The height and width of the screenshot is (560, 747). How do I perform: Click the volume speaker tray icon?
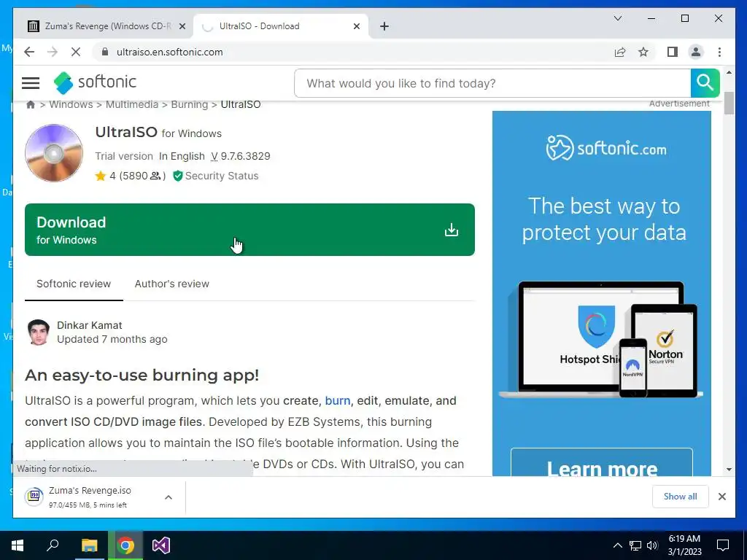click(x=652, y=545)
